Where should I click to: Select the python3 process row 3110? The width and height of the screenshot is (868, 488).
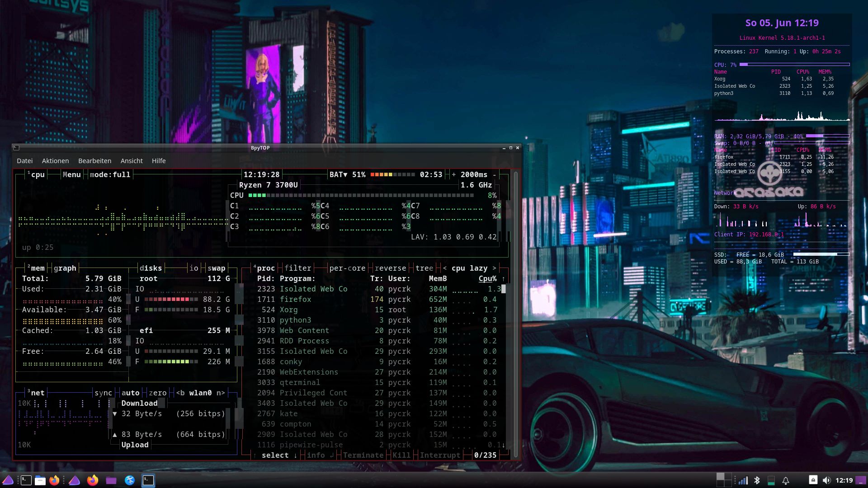377,320
